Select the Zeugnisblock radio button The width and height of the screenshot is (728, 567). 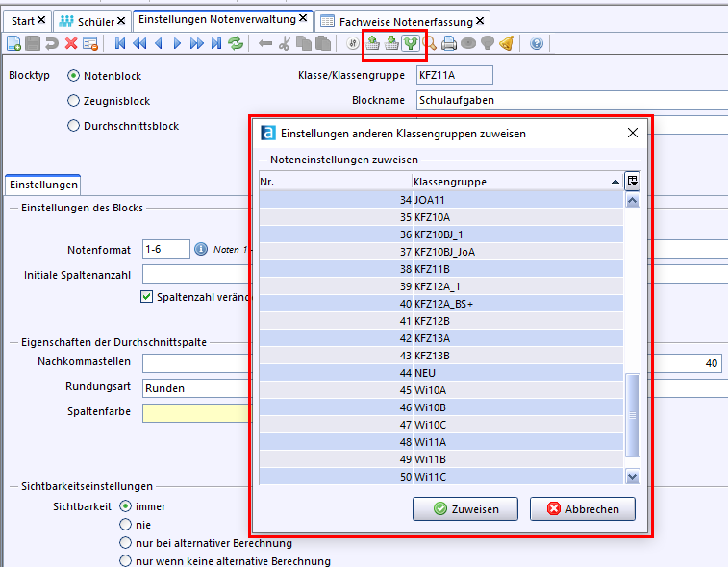pyautogui.click(x=73, y=101)
